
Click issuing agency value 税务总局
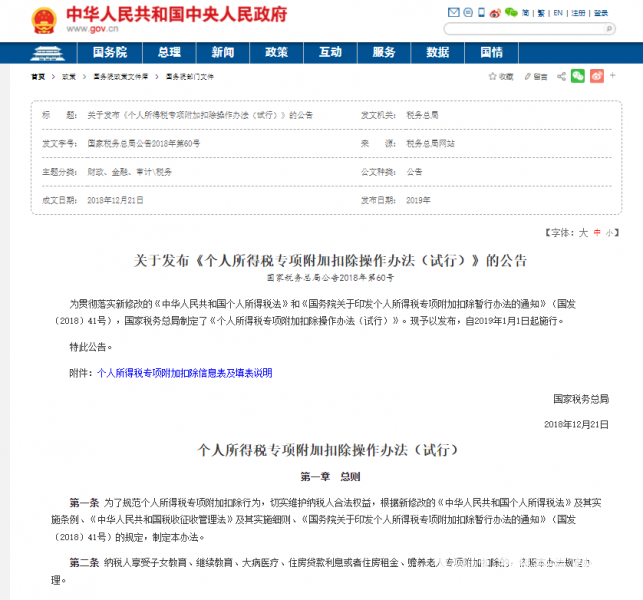click(422, 115)
